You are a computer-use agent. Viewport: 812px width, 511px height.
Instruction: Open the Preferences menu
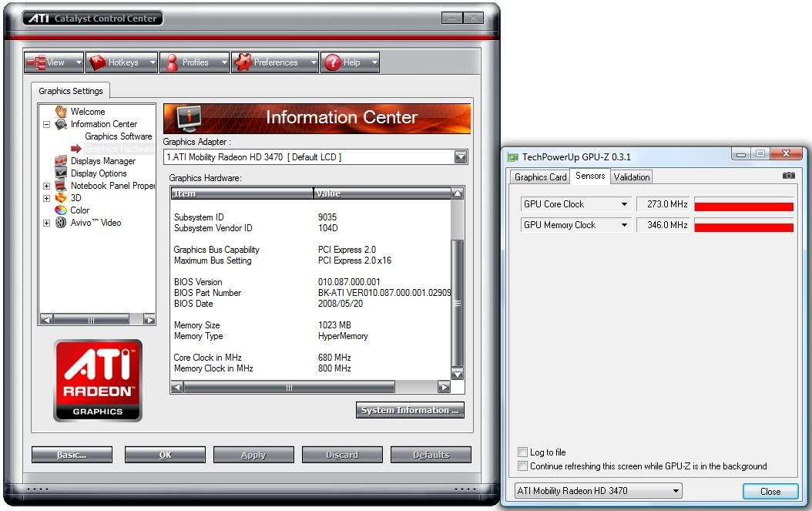(x=274, y=62)
